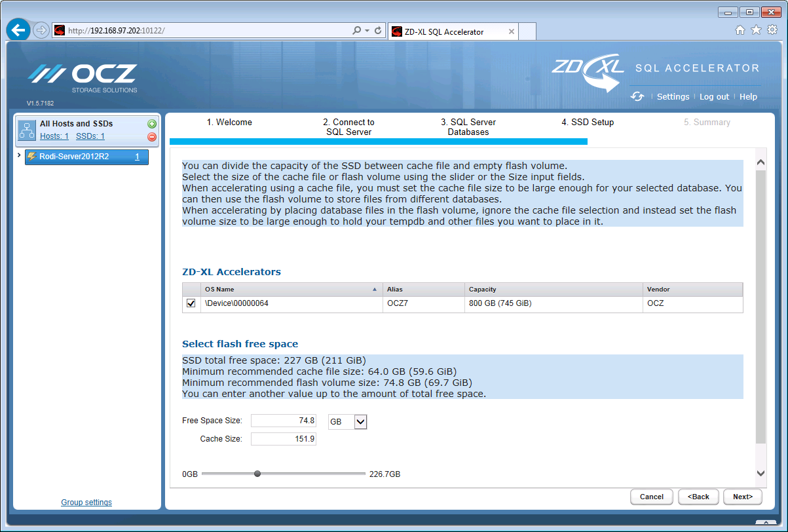Click the OCZ vendor cell
788x532 pixels.
[x=693, y=304]
